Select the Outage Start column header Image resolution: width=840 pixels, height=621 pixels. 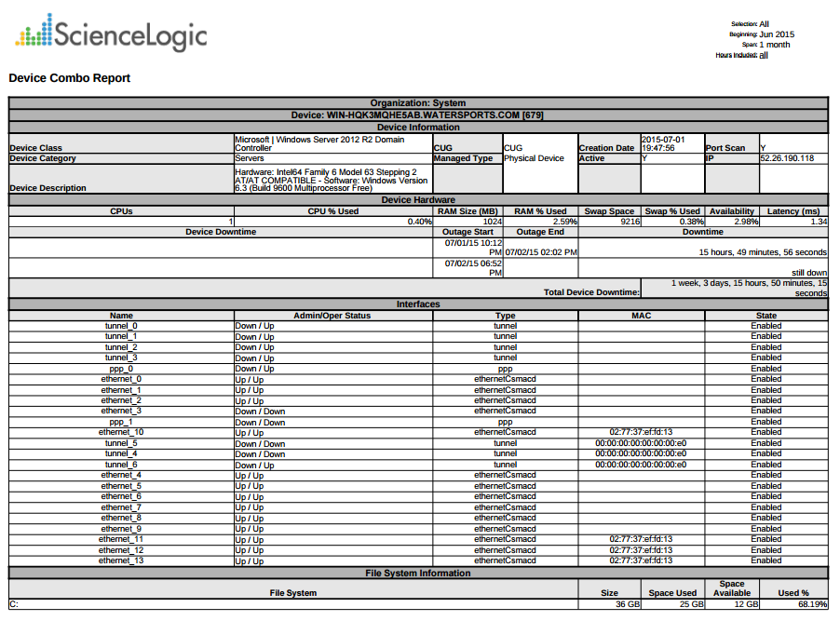tap(468, 232)
